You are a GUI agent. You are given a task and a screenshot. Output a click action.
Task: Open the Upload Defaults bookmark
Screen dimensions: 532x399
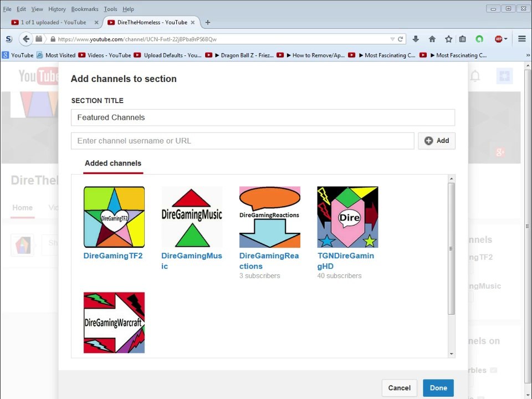167,55
